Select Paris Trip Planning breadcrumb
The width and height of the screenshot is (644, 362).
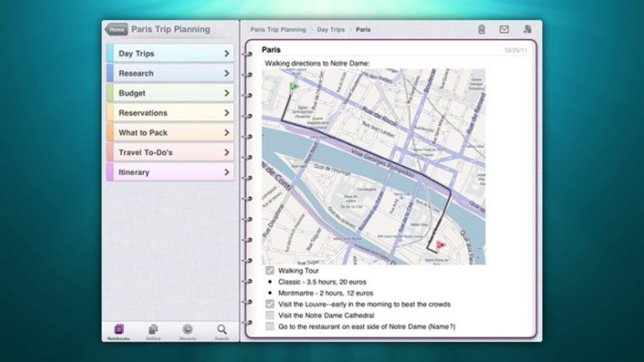(x=278, y=29)
